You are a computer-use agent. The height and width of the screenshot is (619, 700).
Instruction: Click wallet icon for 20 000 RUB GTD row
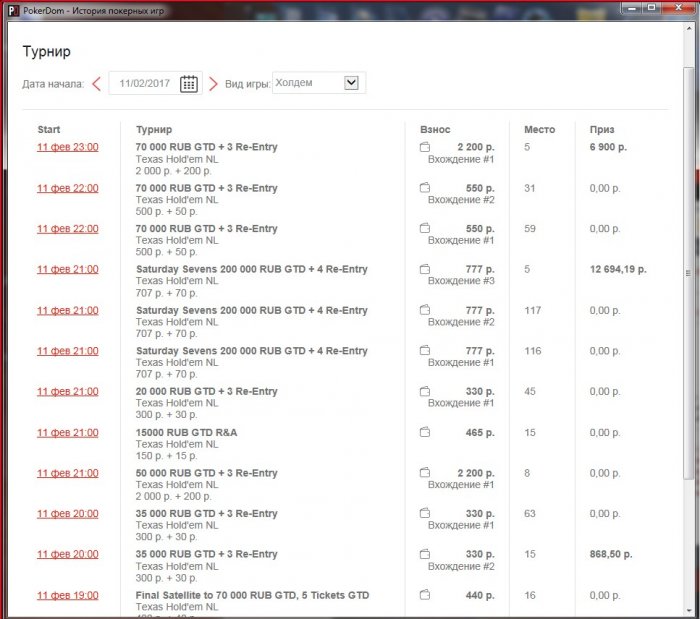click(x=425, y=391)
